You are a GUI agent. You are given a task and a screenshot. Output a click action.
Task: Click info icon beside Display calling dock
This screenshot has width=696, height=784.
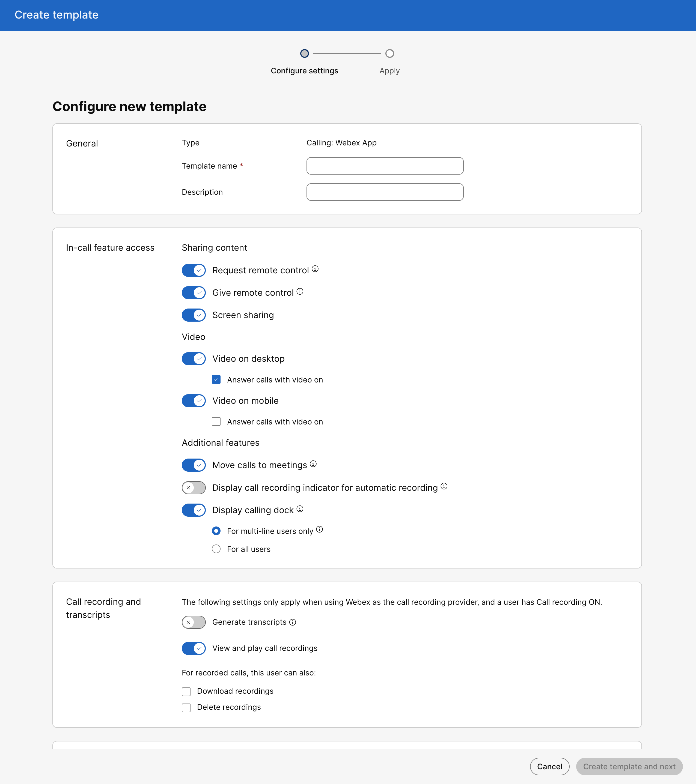pyautogui.click(x=300, y=509)
